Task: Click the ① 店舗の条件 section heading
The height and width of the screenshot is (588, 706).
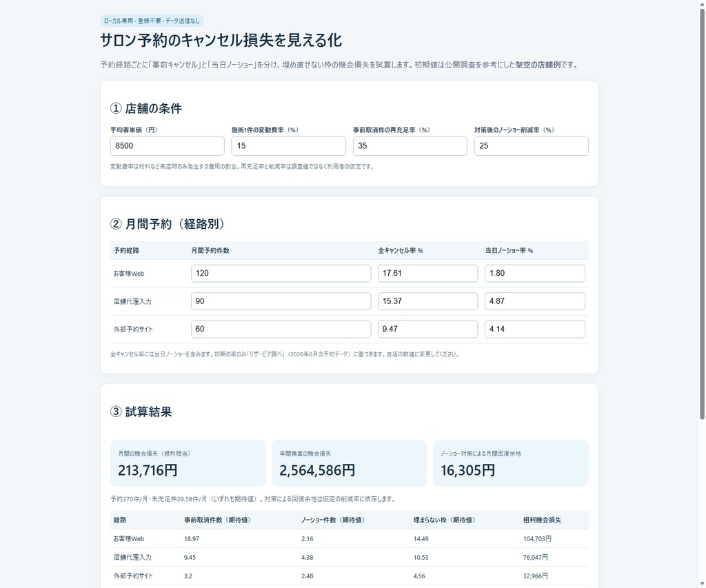Action: (146, 108)
